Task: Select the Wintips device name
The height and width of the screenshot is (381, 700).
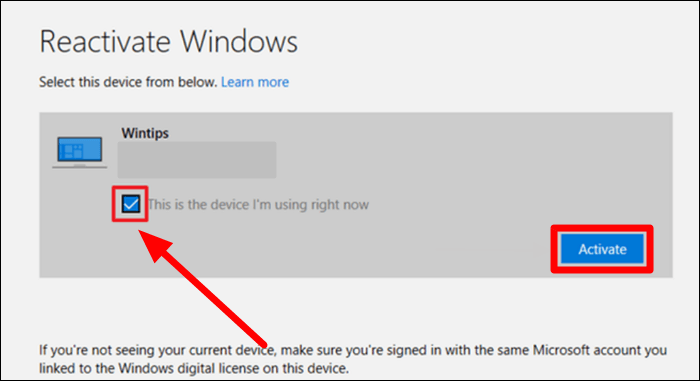Action: [x=145, y=133]
